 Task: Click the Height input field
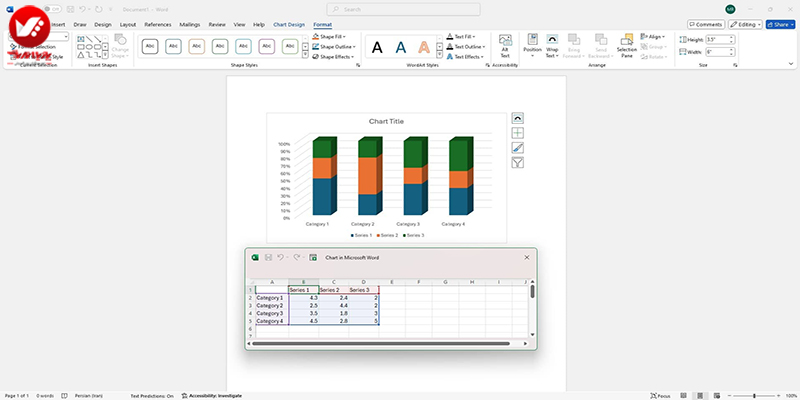720,39
